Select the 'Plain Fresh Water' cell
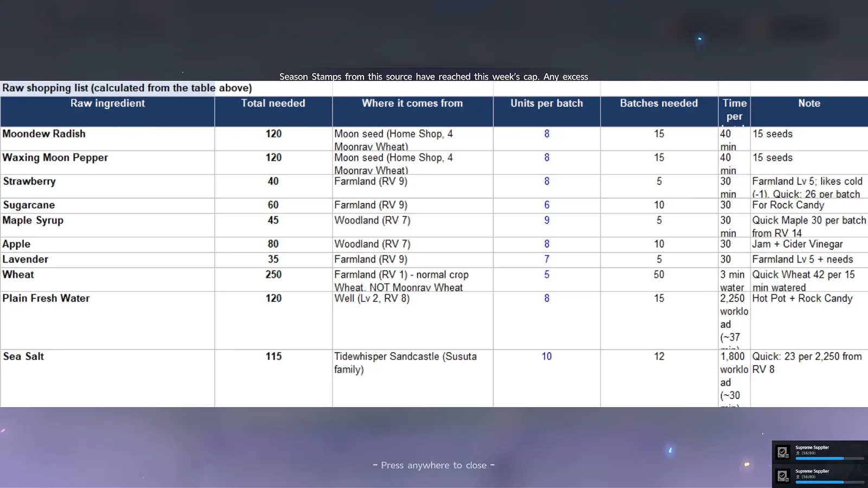 coord(107,320)
